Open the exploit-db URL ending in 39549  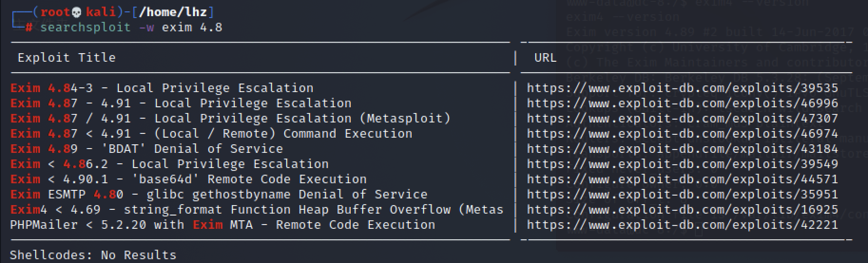click(x=682, y=164)
